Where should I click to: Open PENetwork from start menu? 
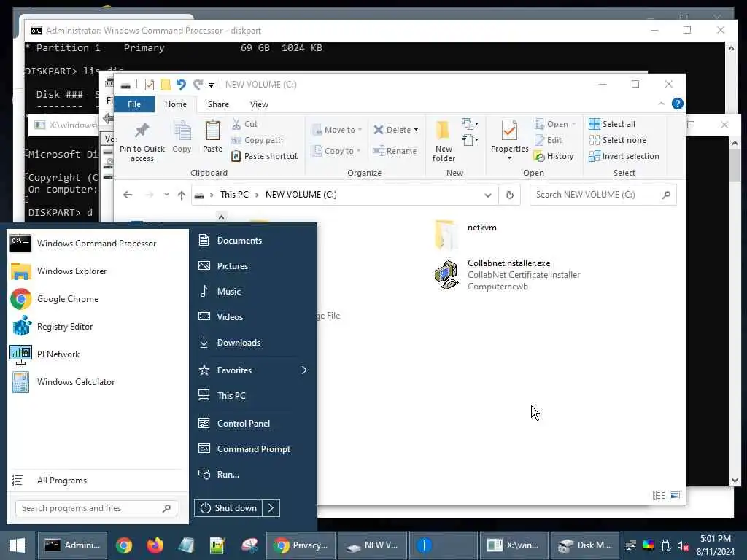pyautogui.click(x=44, y=354)
